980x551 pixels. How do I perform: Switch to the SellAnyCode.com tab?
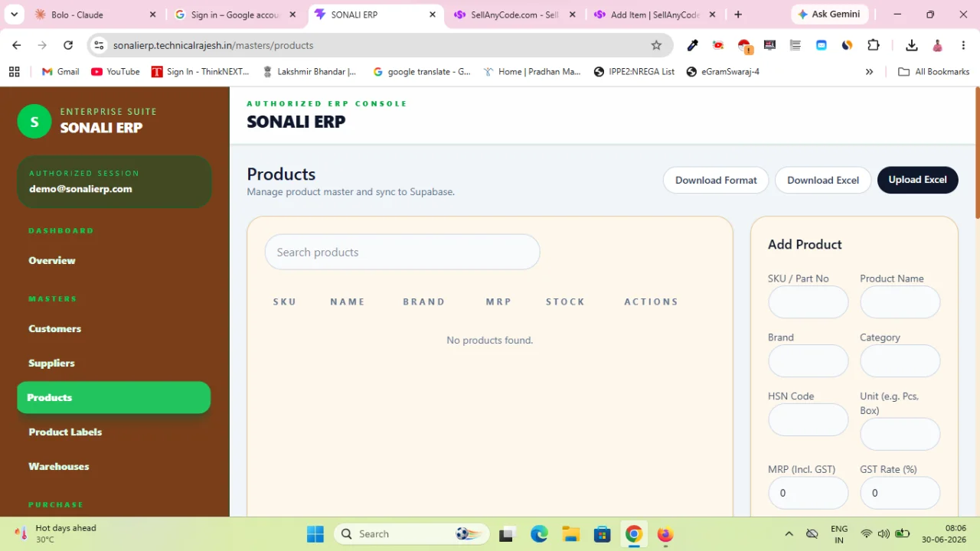coord(514,15)
